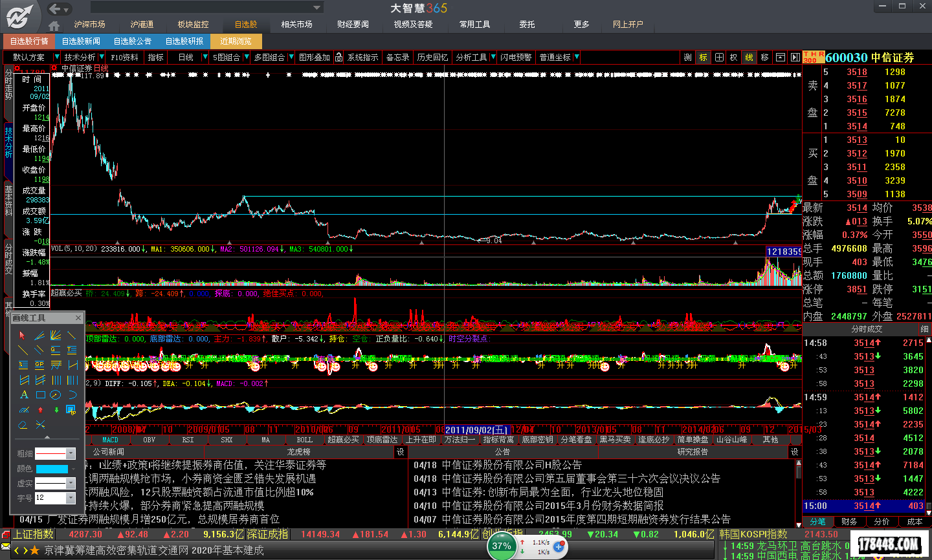The height and width of the screenshot is (560, 932).
Task: Click the 闪电预警 button
Action: coord(516,58)
